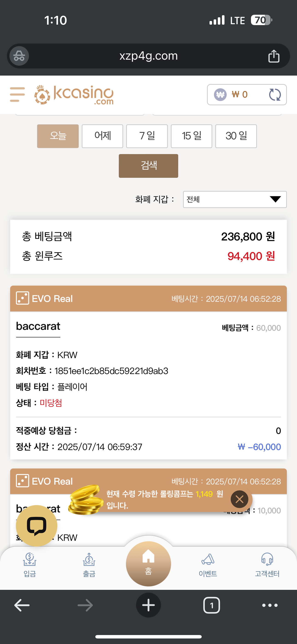
Task: Select the 7 일 date filter
Action: (x=147, y=136)
